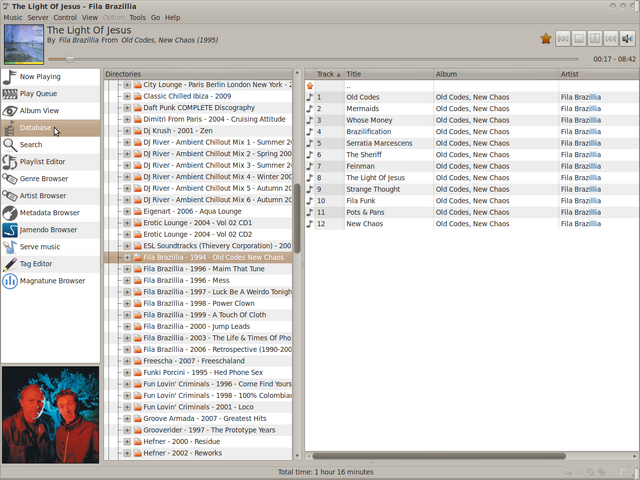Open the Server menu
Screen dimensions: 640x480
[x=38, y=18]
